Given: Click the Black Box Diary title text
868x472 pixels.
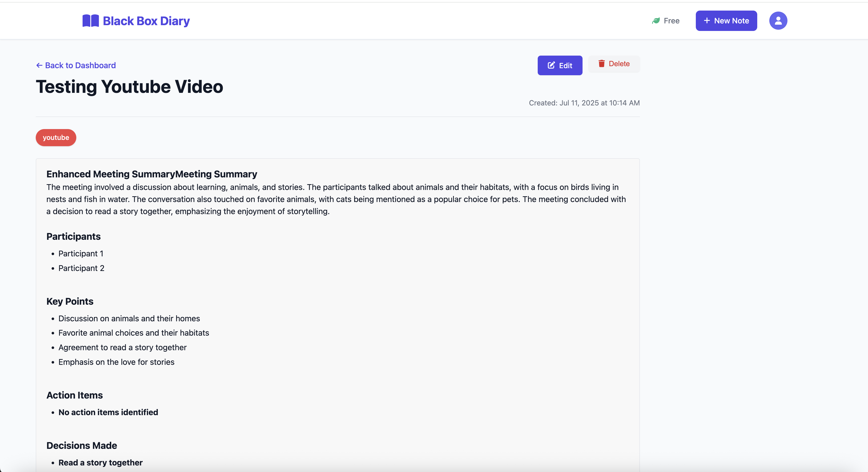Looking at the screenshot, I should [146, 21].
